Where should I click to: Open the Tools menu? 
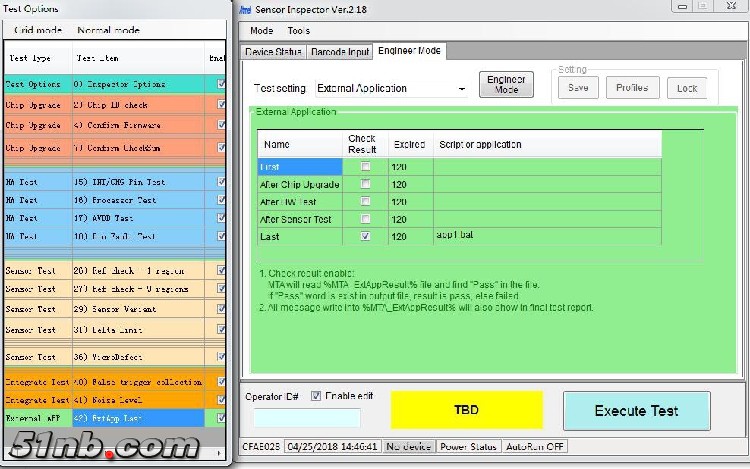[x=298, y=31]
